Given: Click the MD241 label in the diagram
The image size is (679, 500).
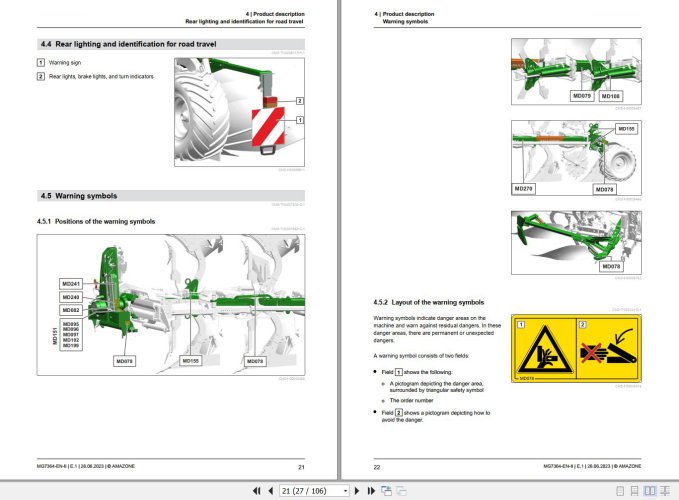Looking at the screenshot, I should [x=71, y=284].
